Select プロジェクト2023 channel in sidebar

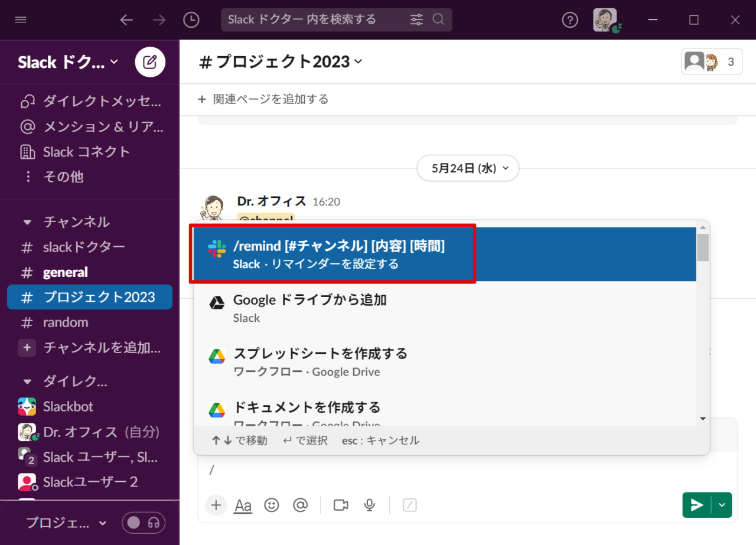click(90, 297)
